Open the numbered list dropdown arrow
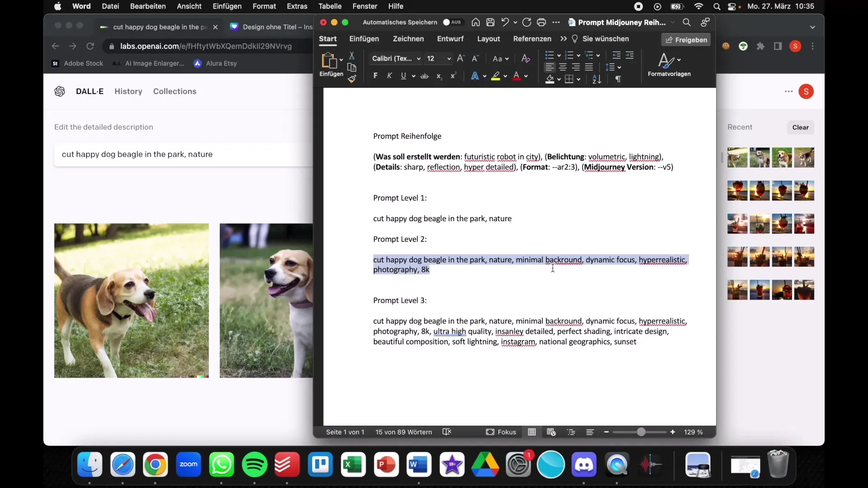868x488 pixels. pos(579,56)
